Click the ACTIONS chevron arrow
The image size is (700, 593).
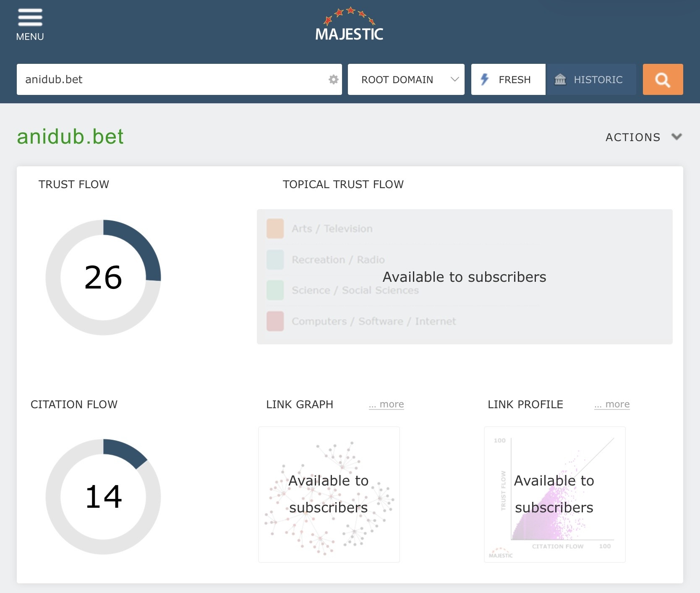coord(676,137)
